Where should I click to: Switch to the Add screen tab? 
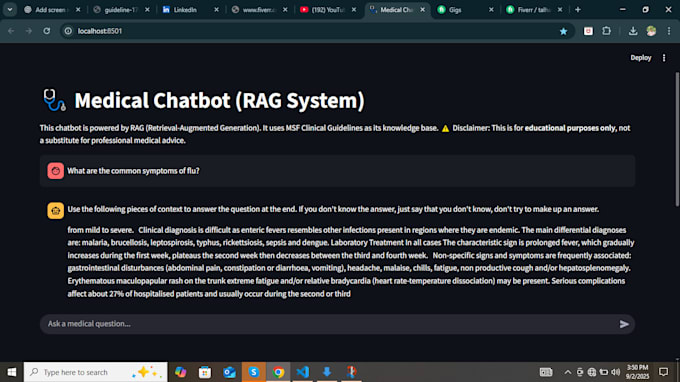click(52, 10)
